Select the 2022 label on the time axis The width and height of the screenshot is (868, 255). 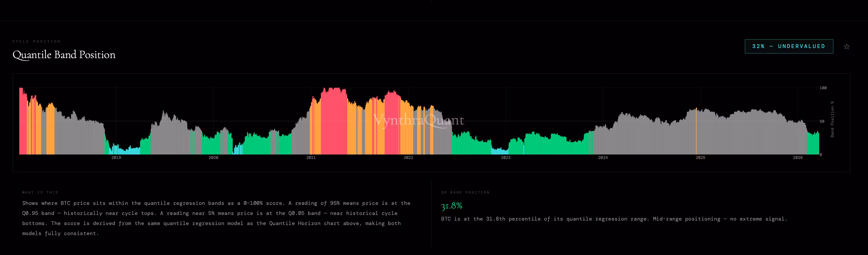408,157
